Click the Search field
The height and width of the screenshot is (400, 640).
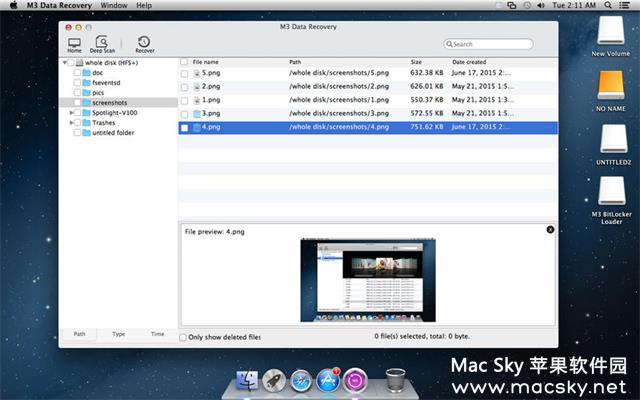coord(488,44)
